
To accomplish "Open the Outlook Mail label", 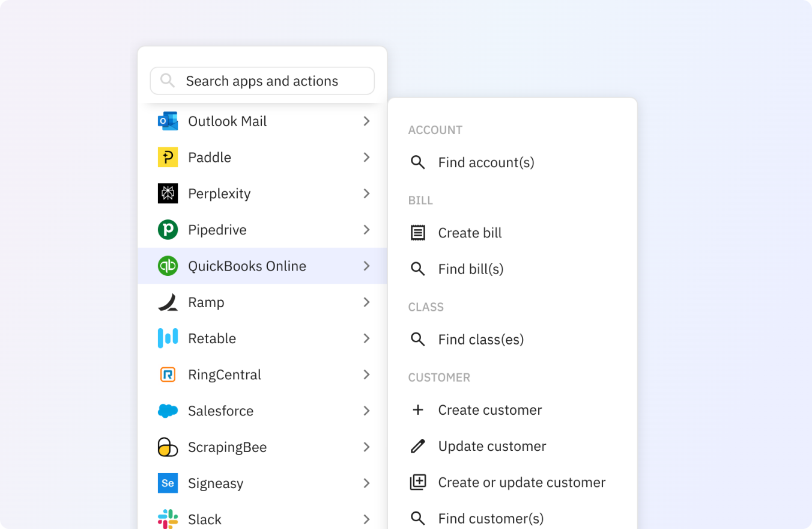I will 228,121.
